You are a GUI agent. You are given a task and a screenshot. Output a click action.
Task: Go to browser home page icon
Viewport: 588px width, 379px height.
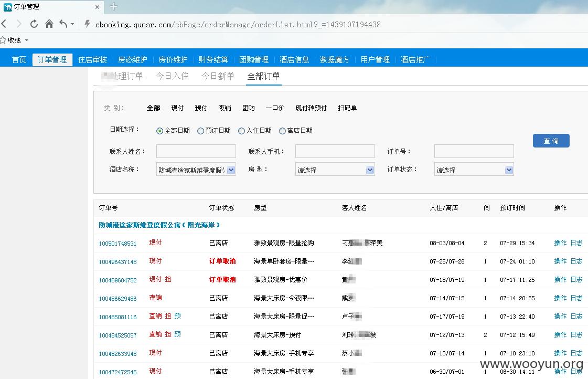(x=49, y=24)
